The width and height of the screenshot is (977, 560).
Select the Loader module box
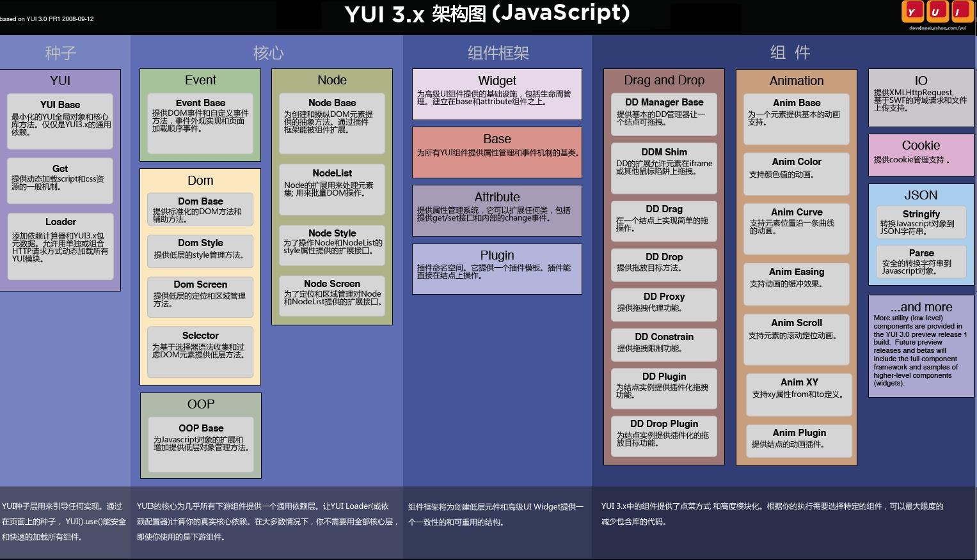point(60,246)
